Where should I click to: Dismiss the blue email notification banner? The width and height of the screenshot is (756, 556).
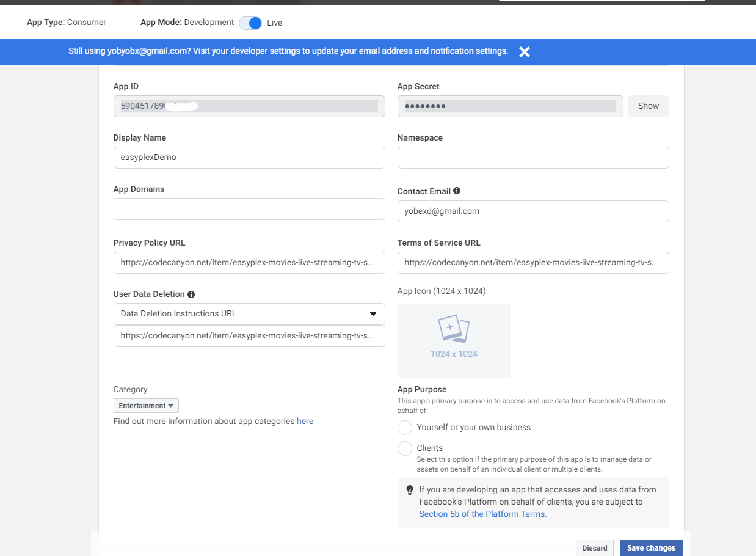point(524,52)
